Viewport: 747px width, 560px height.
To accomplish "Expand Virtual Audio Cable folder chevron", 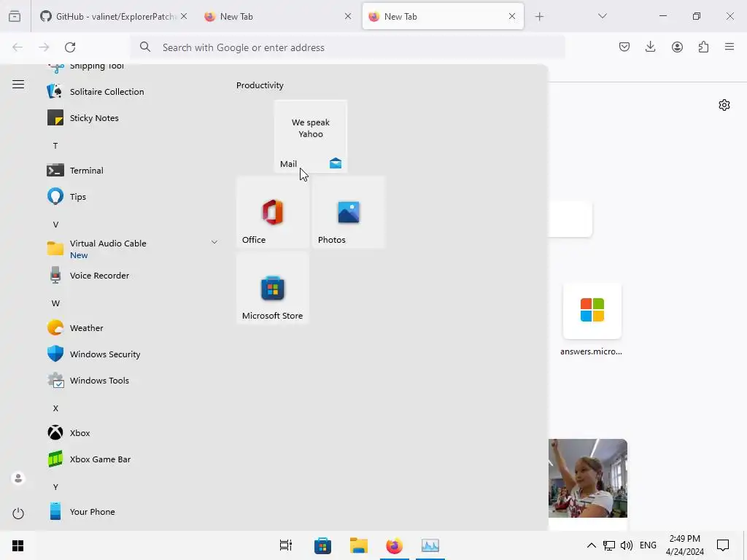I will click(x=214, y=242).
